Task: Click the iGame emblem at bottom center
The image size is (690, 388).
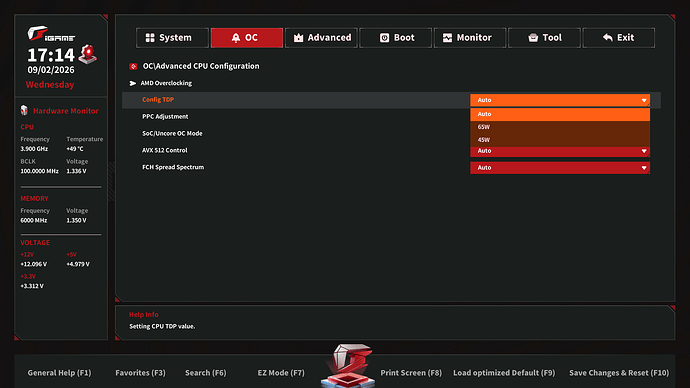Action: [x=348, y=366]
